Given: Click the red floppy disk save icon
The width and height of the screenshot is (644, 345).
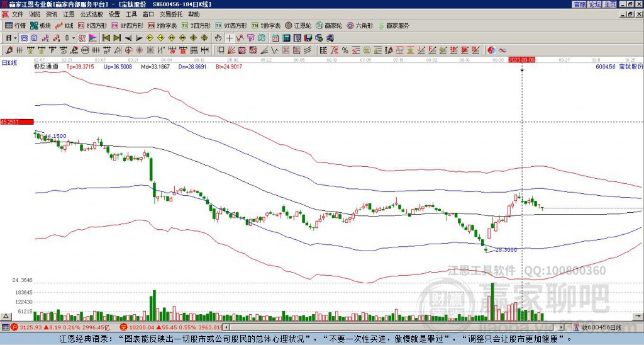Looking at the screenshot, I should point(308,38).
